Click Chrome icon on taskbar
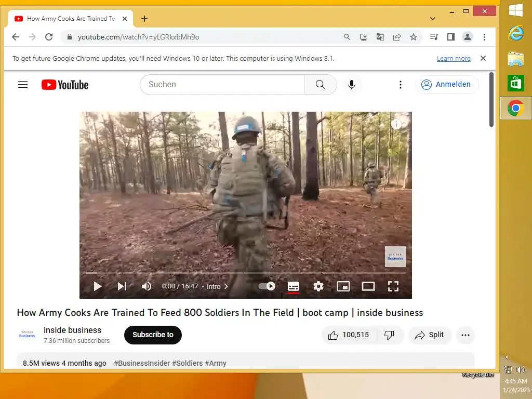Viewport: 532px width, 399px height. (x=516, y=108)
